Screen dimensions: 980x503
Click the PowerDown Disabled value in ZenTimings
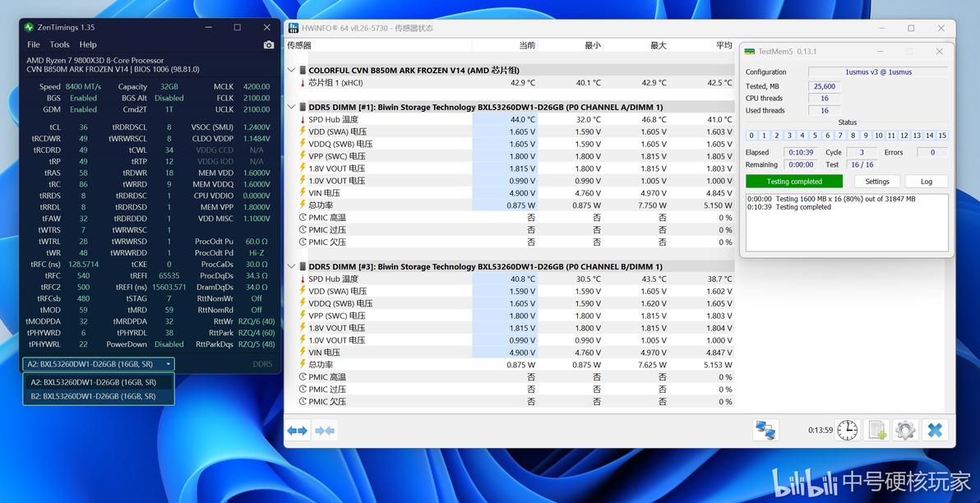[169, 344]
